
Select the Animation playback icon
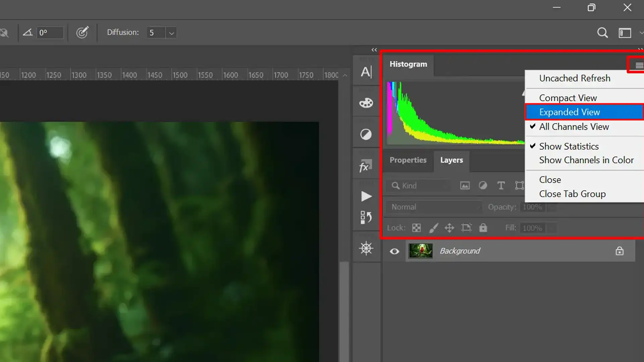pyautogui.click(x=366, y=197)
